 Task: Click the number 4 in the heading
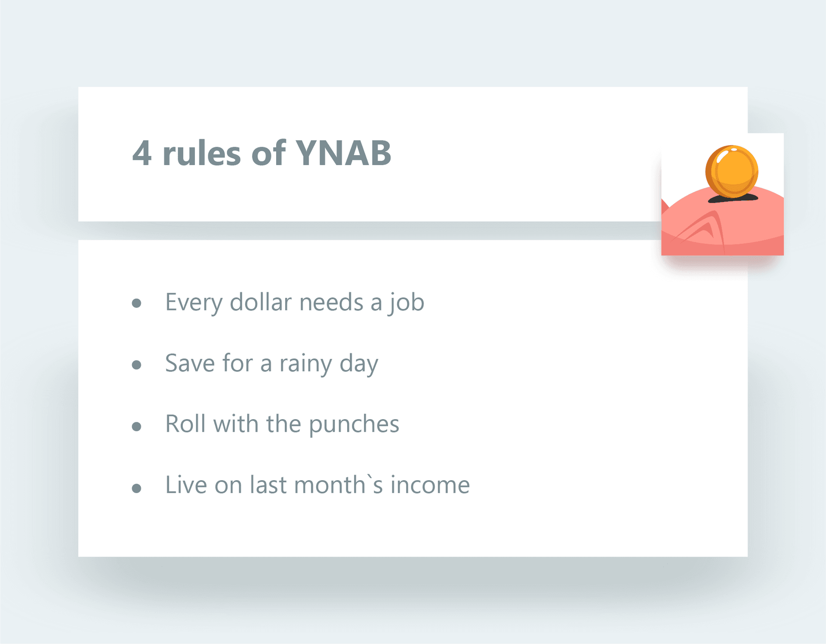(142, 153)
